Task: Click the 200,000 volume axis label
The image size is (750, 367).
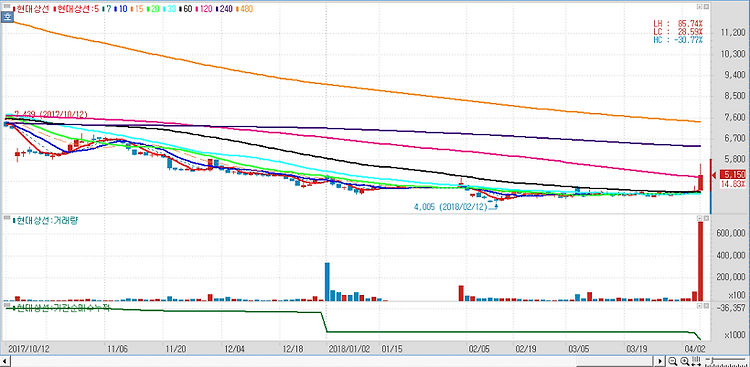Action: (730, 277)
